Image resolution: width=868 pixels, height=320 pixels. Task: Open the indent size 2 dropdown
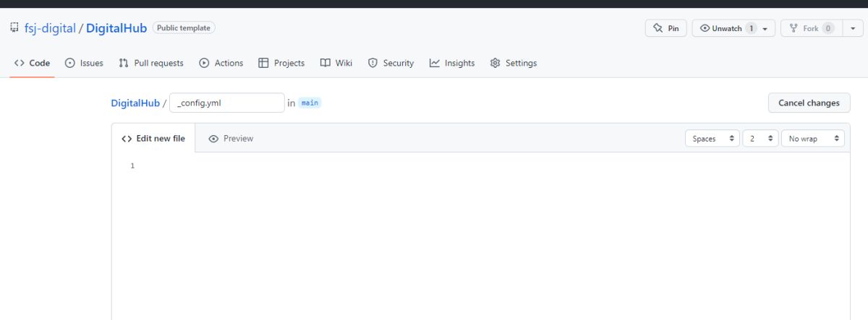point(761,139)
